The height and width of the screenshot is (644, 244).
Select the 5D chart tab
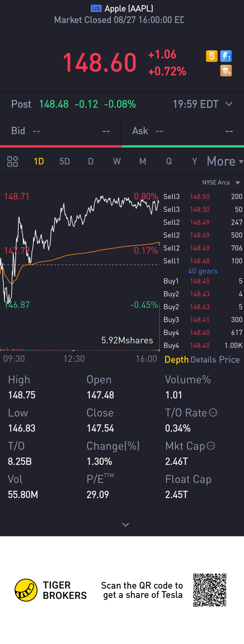coord(65,161)
